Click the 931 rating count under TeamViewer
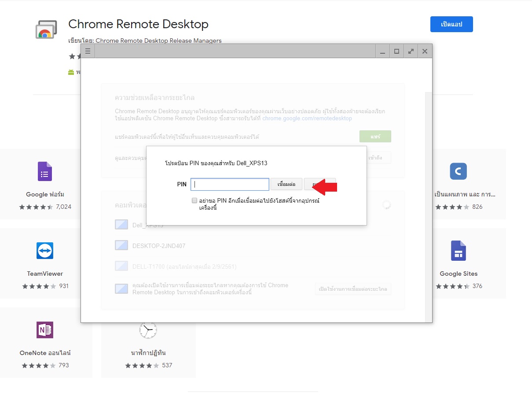Viewport: 532px width, 396px height. pos(64,286)
